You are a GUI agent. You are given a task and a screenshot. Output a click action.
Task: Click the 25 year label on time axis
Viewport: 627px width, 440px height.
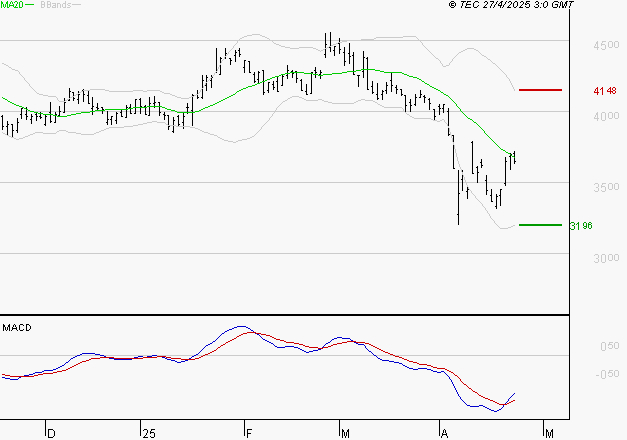(149, 434)
